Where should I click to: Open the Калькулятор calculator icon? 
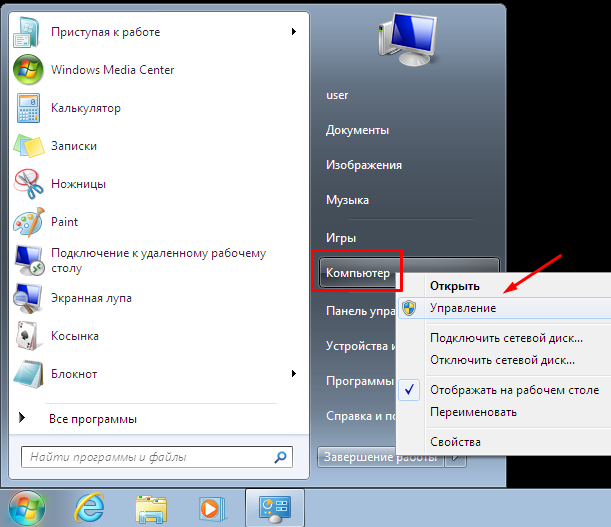(x=28, y=108)
